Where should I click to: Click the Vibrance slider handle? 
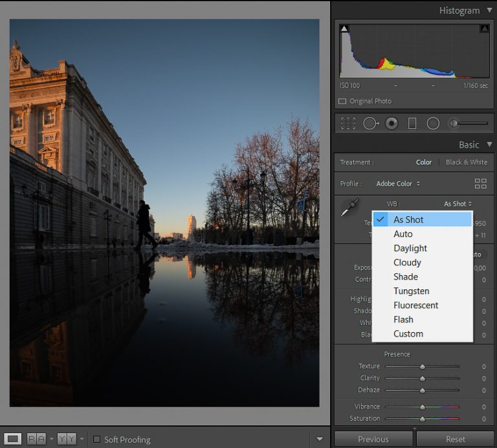pos(422,407)
